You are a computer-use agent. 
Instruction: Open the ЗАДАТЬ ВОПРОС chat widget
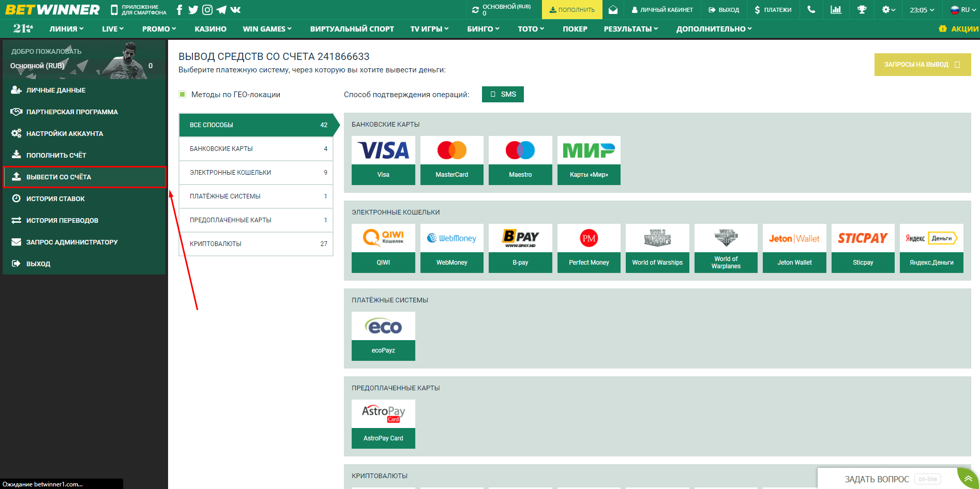pos(887,479)
